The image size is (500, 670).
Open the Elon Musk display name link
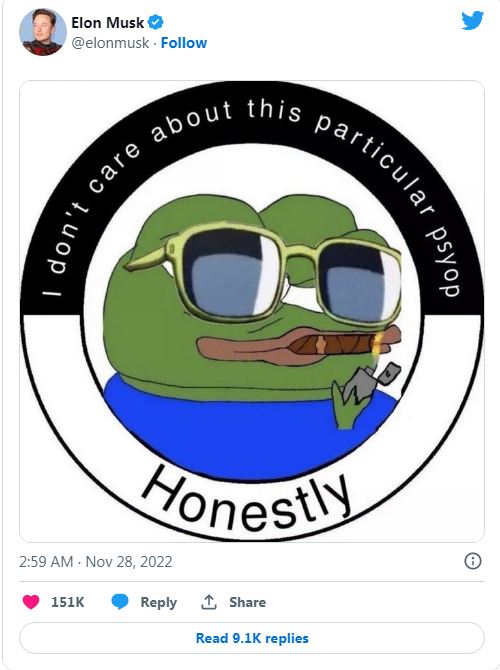[x=107, y=23]
